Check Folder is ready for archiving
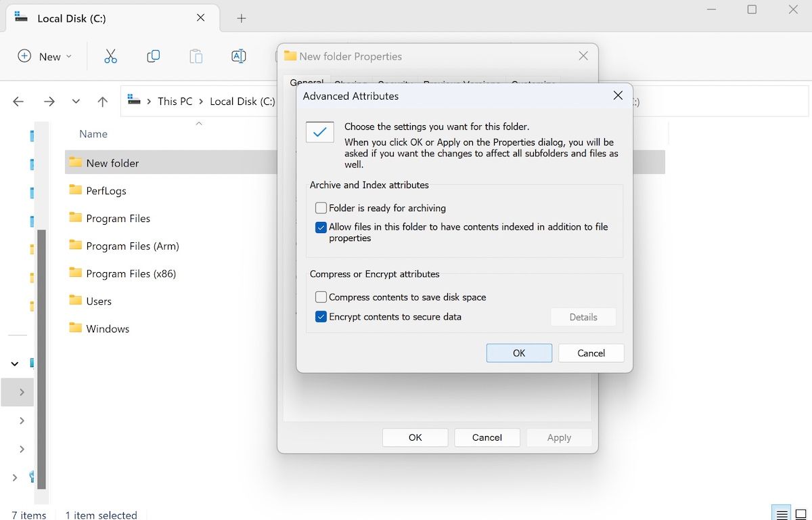This screenshot has height=520, width=812. [x=321, y=208]
